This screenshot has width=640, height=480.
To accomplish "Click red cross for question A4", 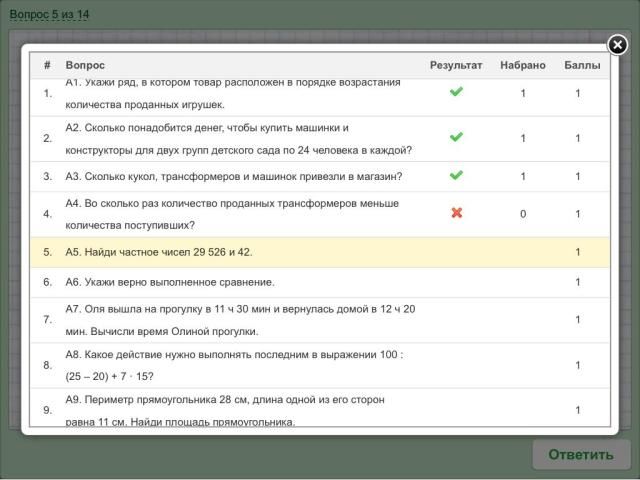I will click(456, 213).
